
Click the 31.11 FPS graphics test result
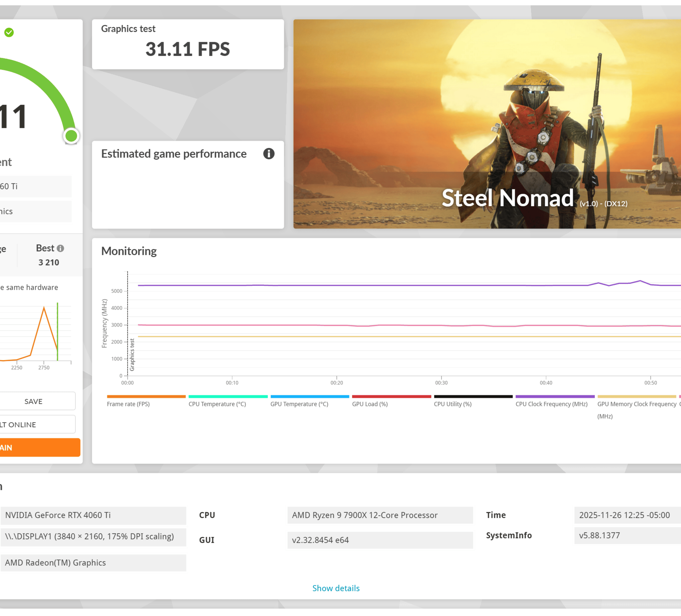point(188,49)
